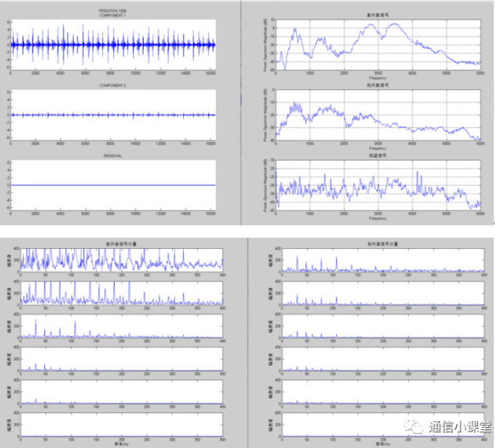This screenshot has height=448, width=495.
Task: Select the 高共振信号 power spectrum plot
Action: [x=377, y=44]
